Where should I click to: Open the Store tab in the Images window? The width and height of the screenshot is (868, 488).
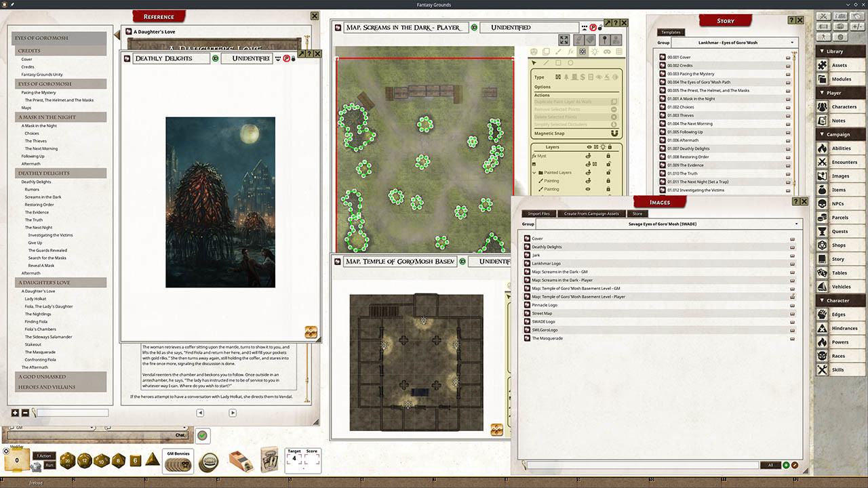coord(637,213)
